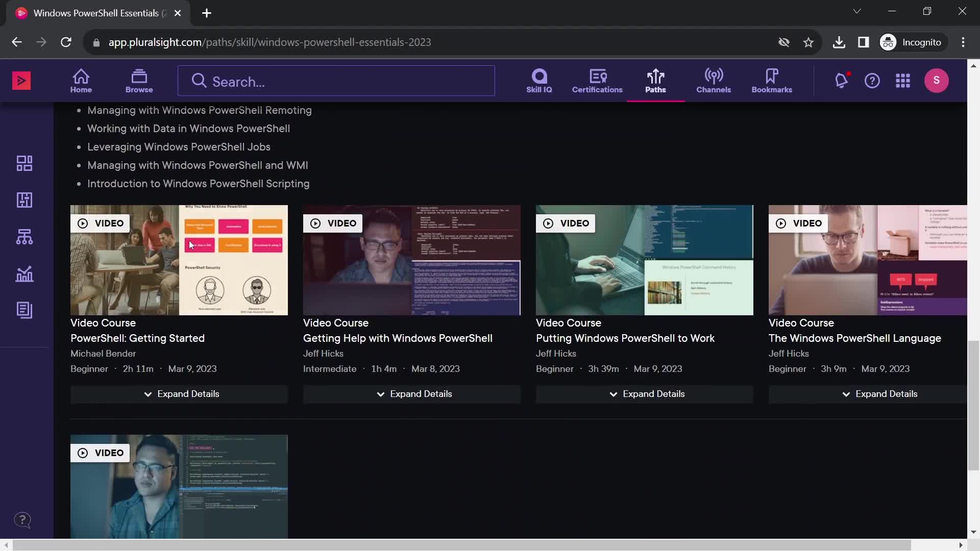Click 'Leveraging Windows PowerShell Jobs' item
The width and height of the screenshot is (980, 551).
179,147
